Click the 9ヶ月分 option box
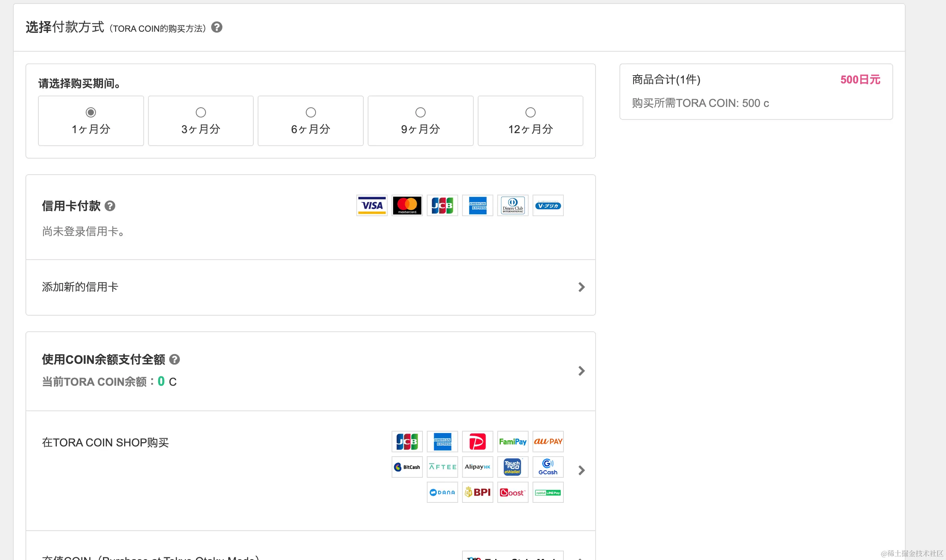The image size is (946, 560). [x=420, y=121]
